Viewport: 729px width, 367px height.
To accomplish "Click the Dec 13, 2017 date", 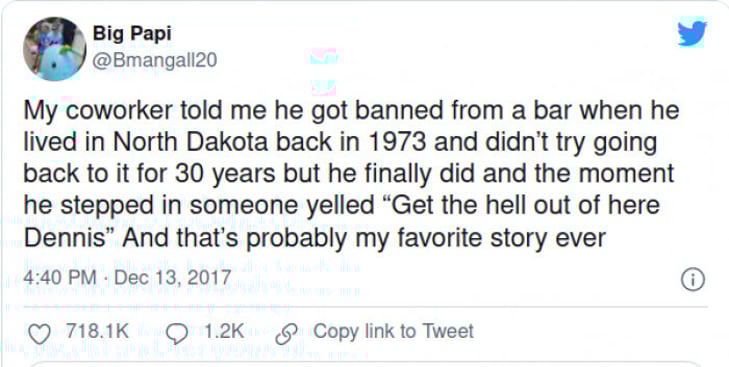I will [172, 278].
